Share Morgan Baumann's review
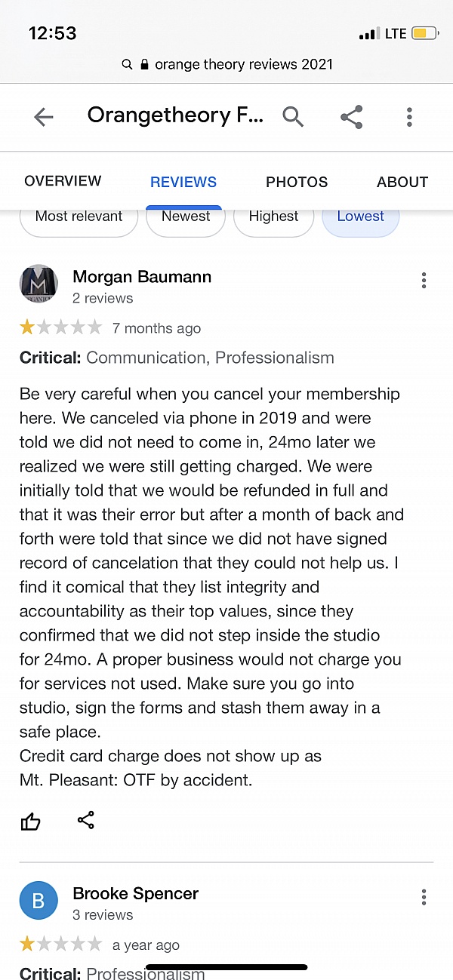This screenshot has width=453, height=980. click(x=86, y=820)
